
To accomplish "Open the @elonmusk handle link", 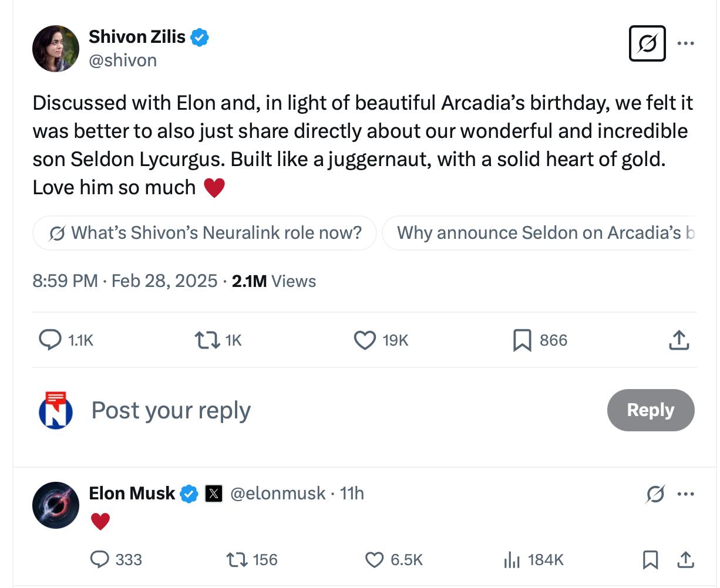I will [x=278, y=494].
